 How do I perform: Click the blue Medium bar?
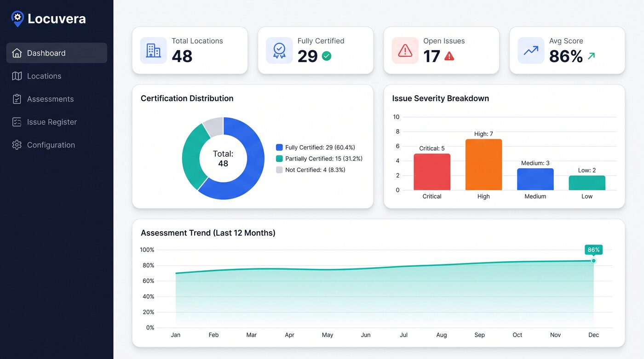click(x=535, y=179)
